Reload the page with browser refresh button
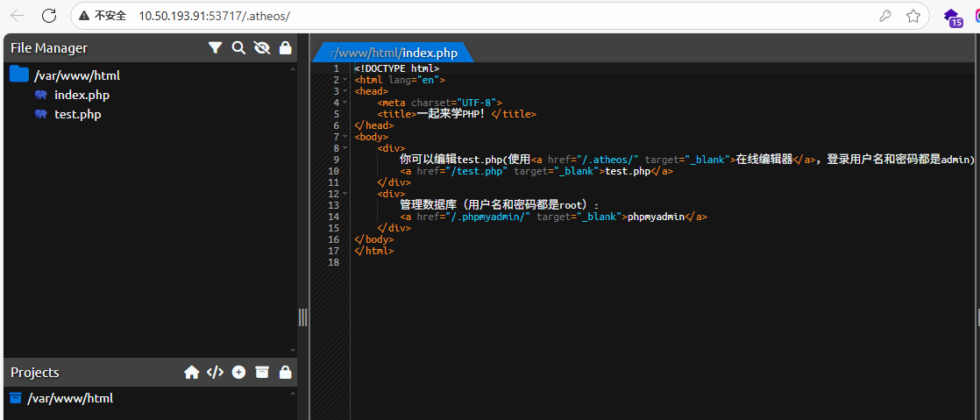The image size is (980, 420). [49, 16]
